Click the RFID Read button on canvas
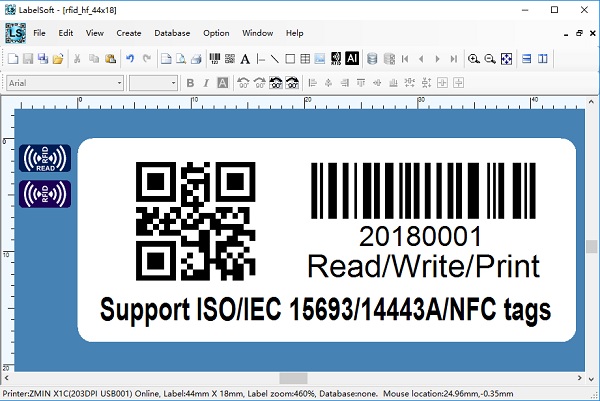This screenshot has height=401, width=600. tap(45, 157)
